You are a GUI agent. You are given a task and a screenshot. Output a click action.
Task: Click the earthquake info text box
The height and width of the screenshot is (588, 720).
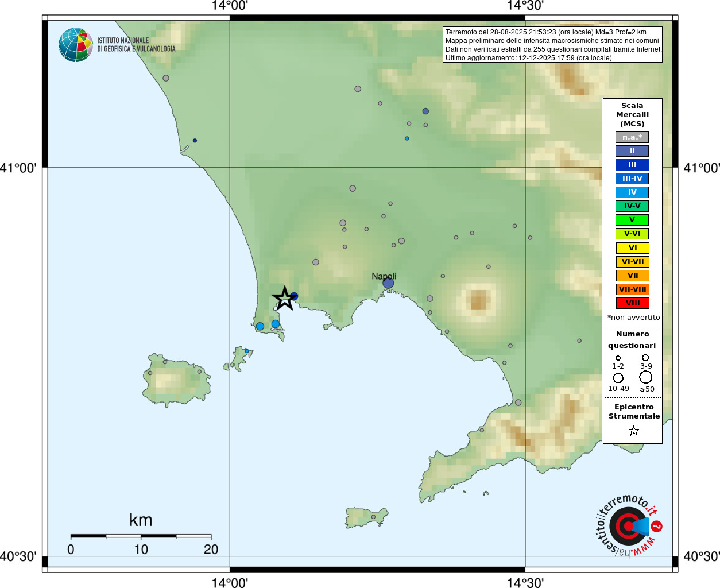tap(553, 45)
